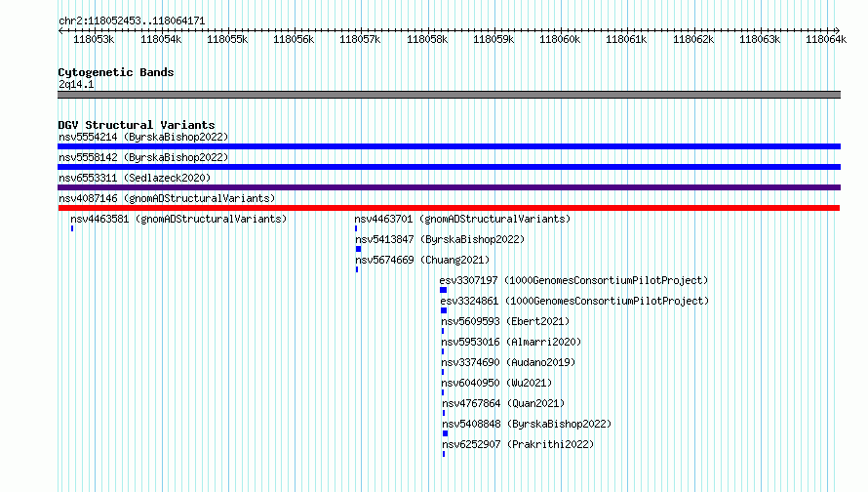Open variant nsv3374690 (Audano2019) label
This screenshot has height=492, width=868.
click(x=508, y=363)
